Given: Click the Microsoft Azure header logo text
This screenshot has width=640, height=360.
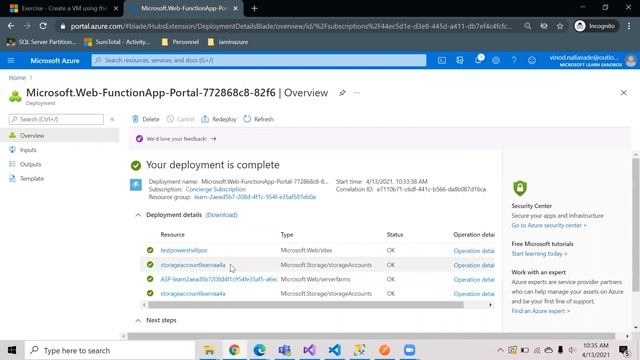Looking at the screenshot, I should [55, 60].
